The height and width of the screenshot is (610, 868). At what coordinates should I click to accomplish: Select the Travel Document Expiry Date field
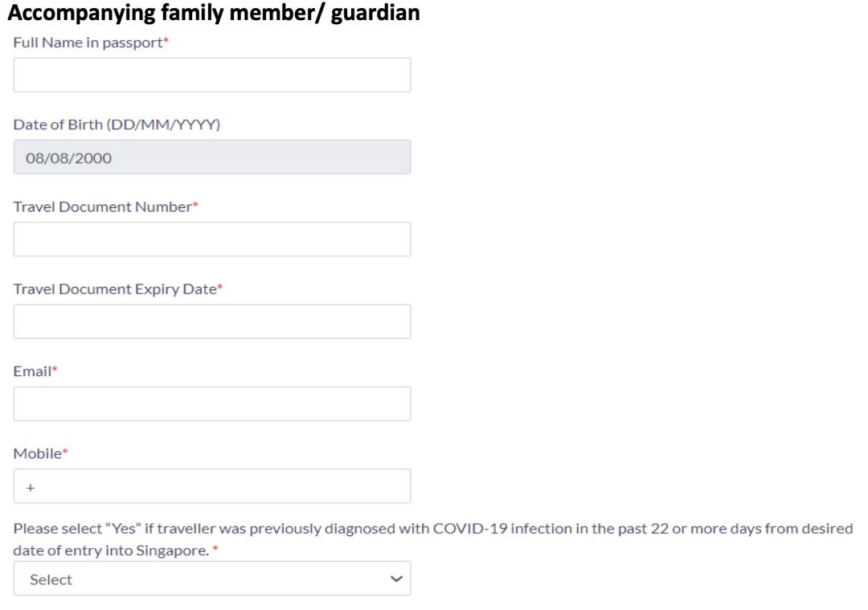pyautogui.click(x=212, y=321)
